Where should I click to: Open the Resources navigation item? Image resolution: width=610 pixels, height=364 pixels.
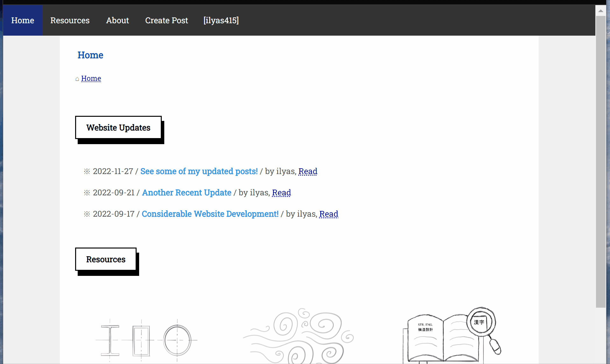(x=70, y=20)
